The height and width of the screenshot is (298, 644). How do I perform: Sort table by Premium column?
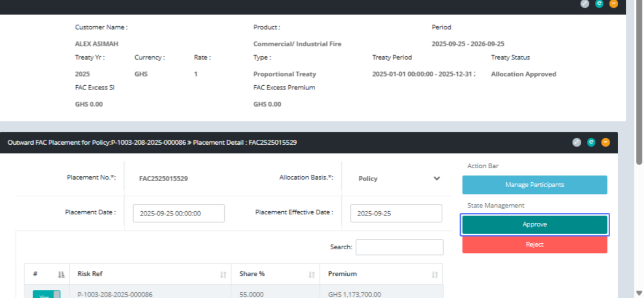coord(434,274)
